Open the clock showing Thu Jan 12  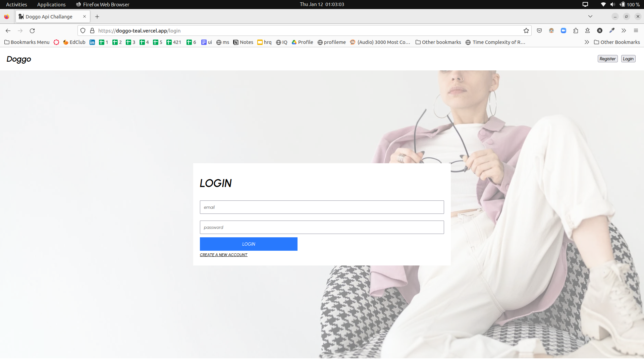pyautogui.click(x=322, y=4)
